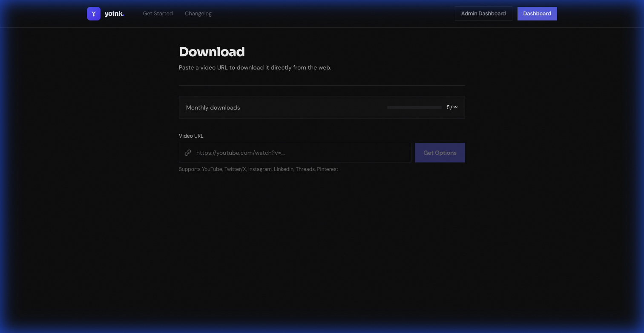This screenshot has width=644, height=333.
Task: Click the Monthly downloads progress bar
Action: pos(414,107)
